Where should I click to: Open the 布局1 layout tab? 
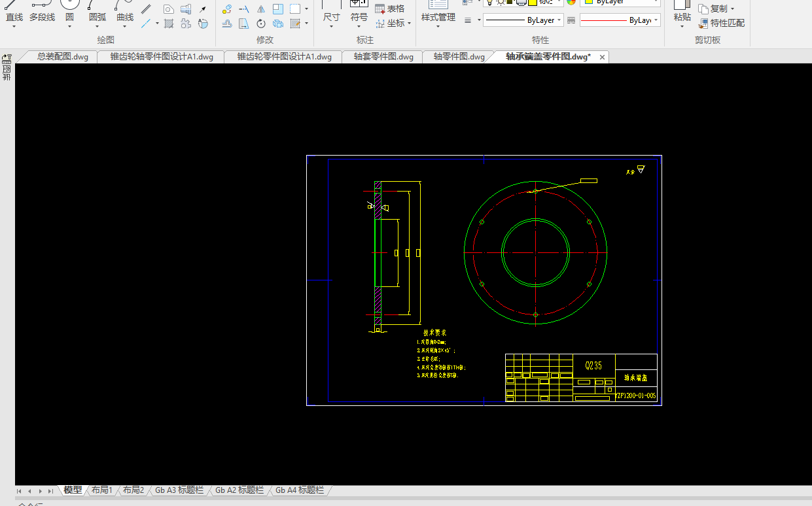[102, 490]
